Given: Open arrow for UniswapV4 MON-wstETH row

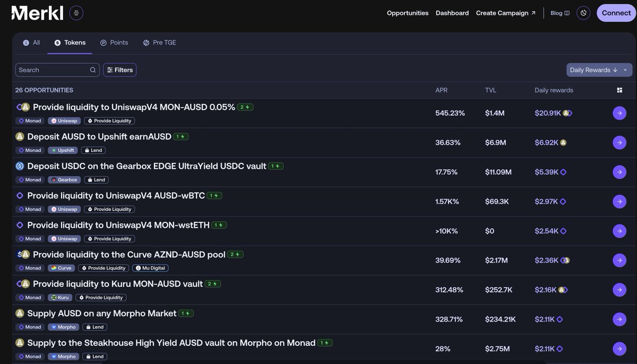Looking at the screenshot, I should point(619,231).
